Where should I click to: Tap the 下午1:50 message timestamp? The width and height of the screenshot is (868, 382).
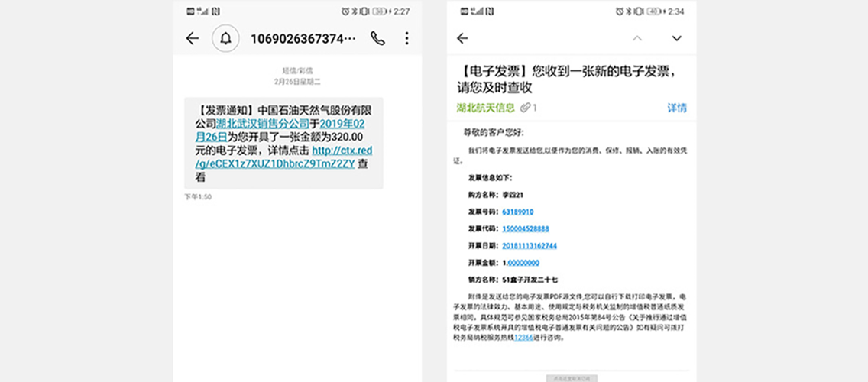point(198,197)
